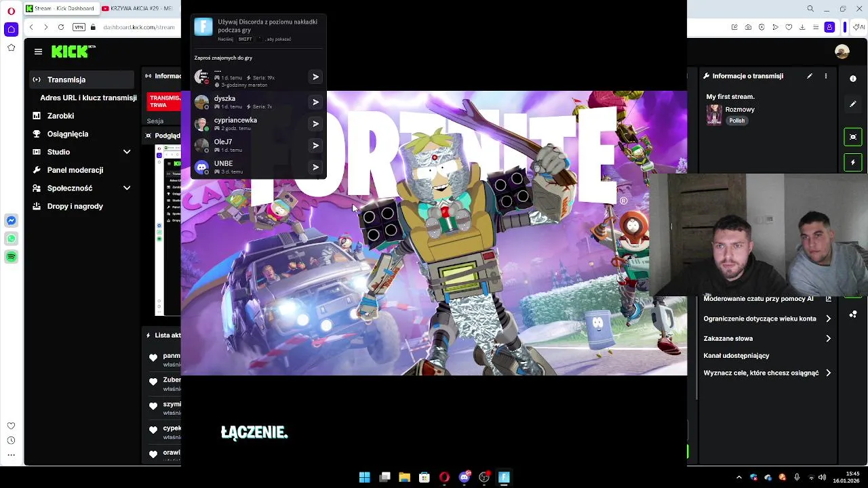Click the Rozmowy category thumbnail
This screenshot has width=868, height=488.
pos(714,115)
